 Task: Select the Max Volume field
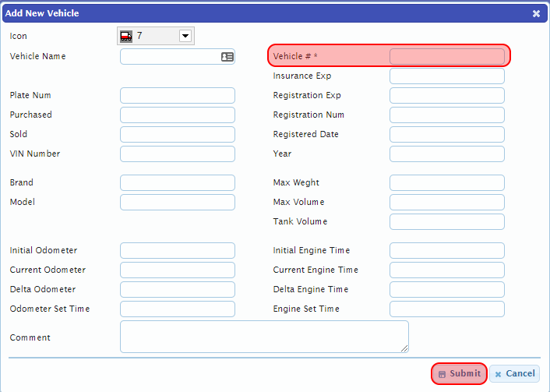[x=447, y=202]
